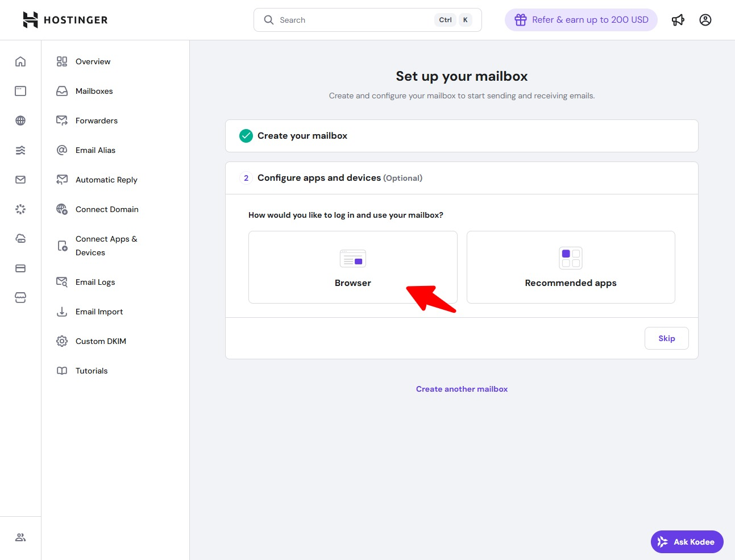Go to Mailboxes in the sidebar
The height and width of the screenshot is (560, 735).
pos(94,91)
